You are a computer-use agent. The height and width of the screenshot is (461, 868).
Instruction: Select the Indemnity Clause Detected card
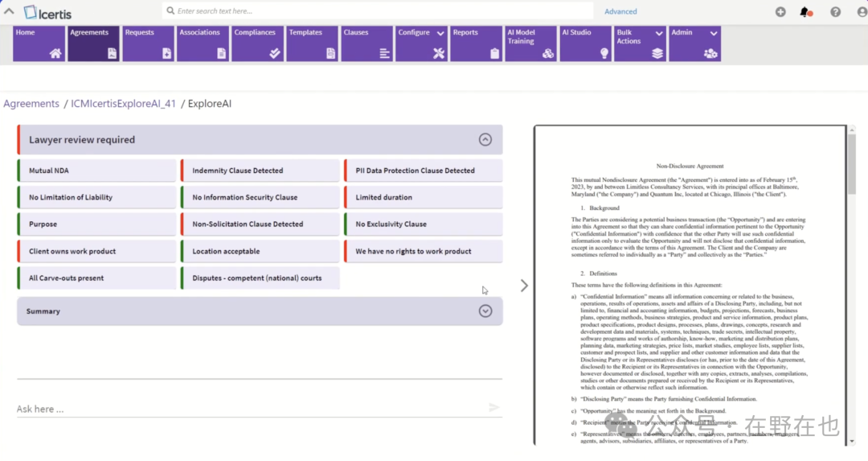(x=260, y=171)
